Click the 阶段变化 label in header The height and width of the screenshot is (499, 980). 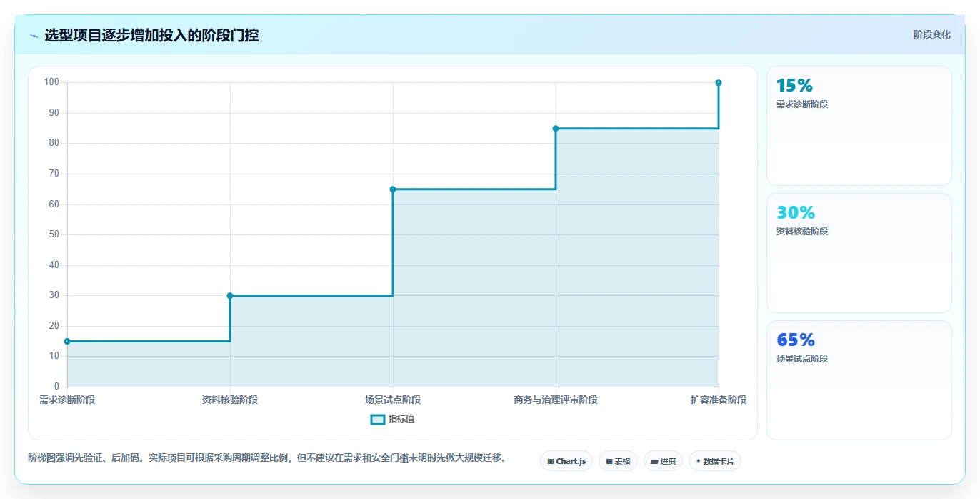[932, 34]
